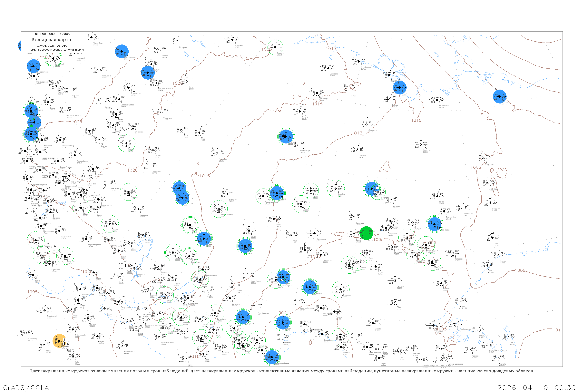Image resolution: width=588 pixels, height=392 pixels.
Task: Click the Чурапча station cloud symbol
Action: point(413,222)
